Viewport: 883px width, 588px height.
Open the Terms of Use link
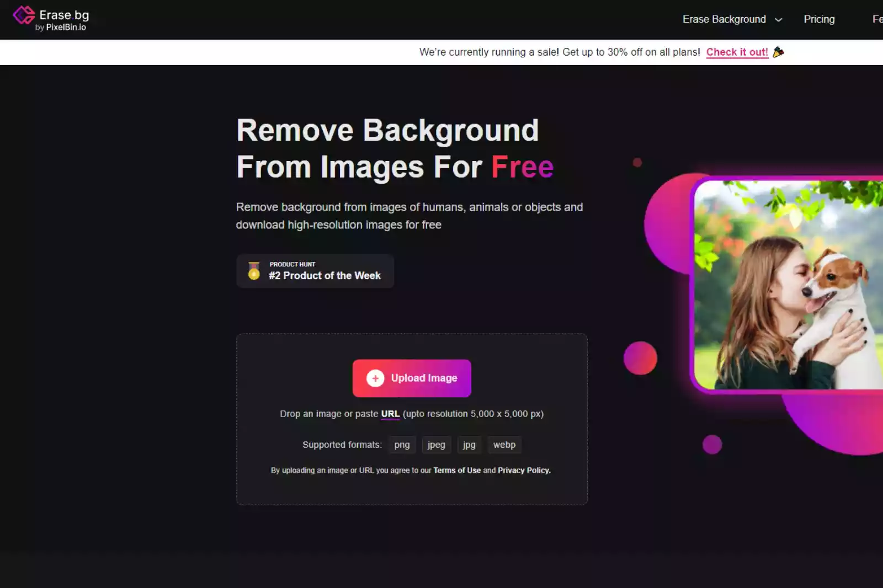[x=457, y=470]
